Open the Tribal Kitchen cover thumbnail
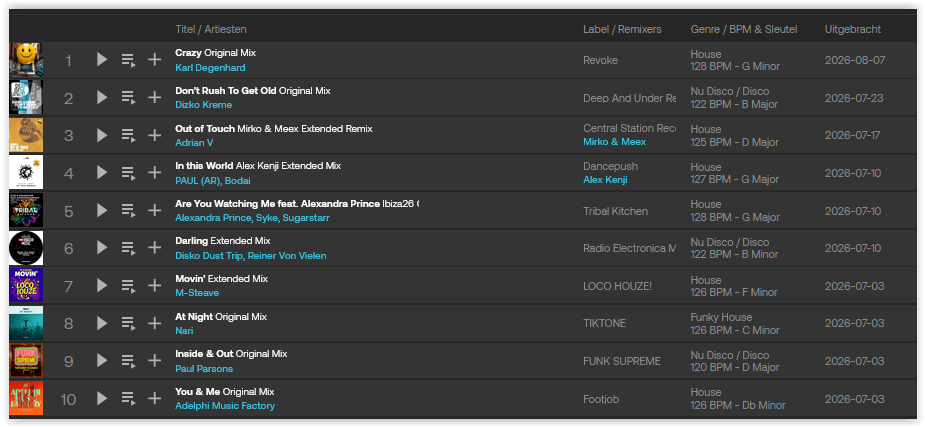 [x=26, y=211]
